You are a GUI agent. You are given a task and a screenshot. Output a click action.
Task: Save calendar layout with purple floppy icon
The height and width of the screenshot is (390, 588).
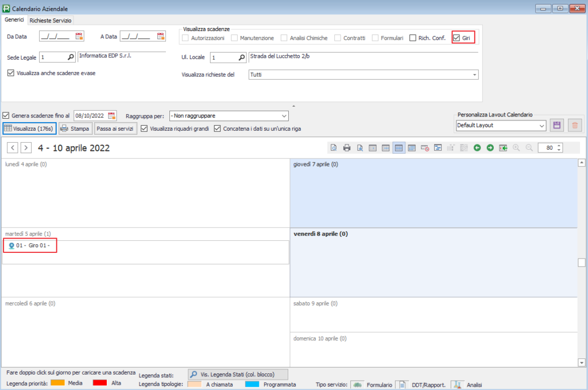[x=556, y=125]
